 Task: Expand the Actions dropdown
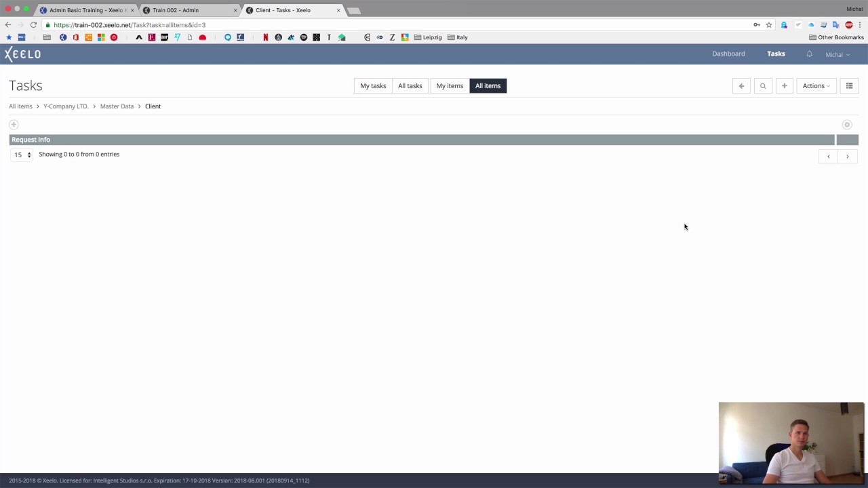[x=816, y=86]
